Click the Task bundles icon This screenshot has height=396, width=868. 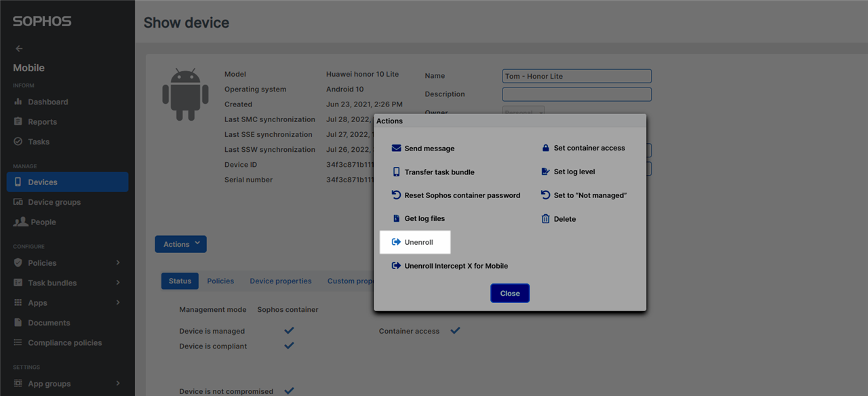(x=18, y=283)
